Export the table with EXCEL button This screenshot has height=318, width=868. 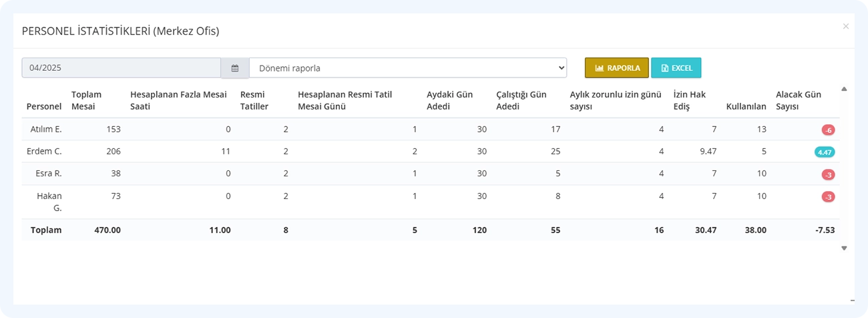click(676, 68)
